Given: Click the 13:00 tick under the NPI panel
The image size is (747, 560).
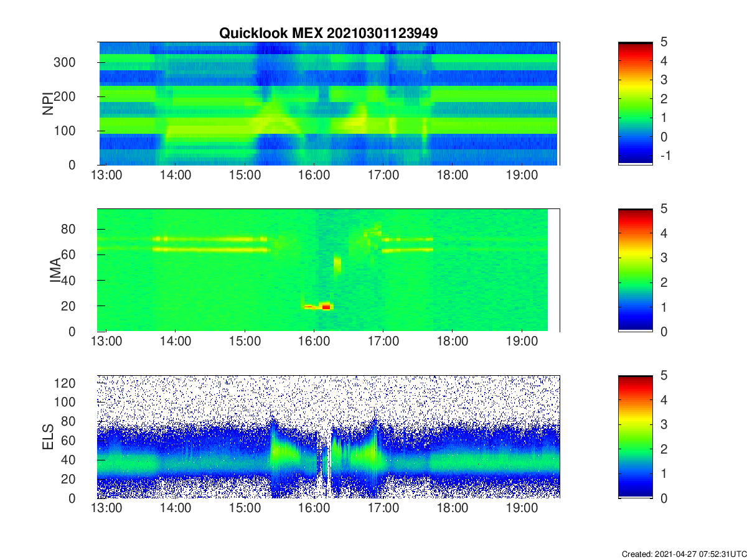Looking at the screenshot, I should click(x=106, y=175).
